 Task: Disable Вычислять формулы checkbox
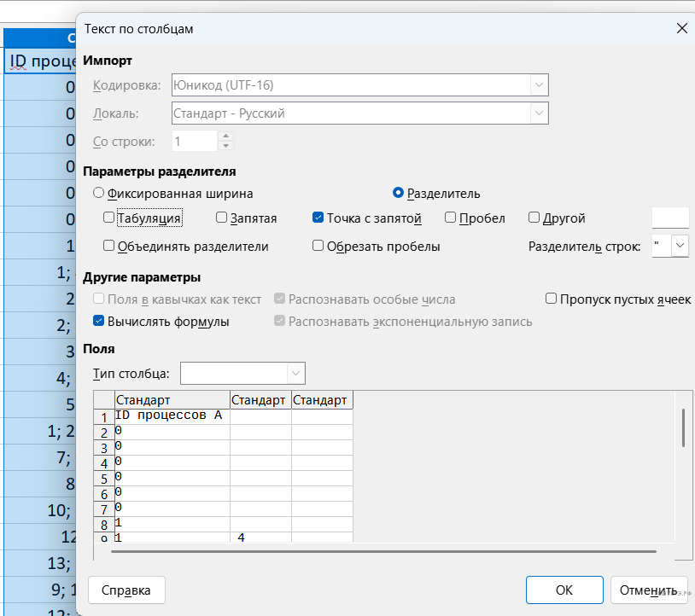(x=99, y=322)
